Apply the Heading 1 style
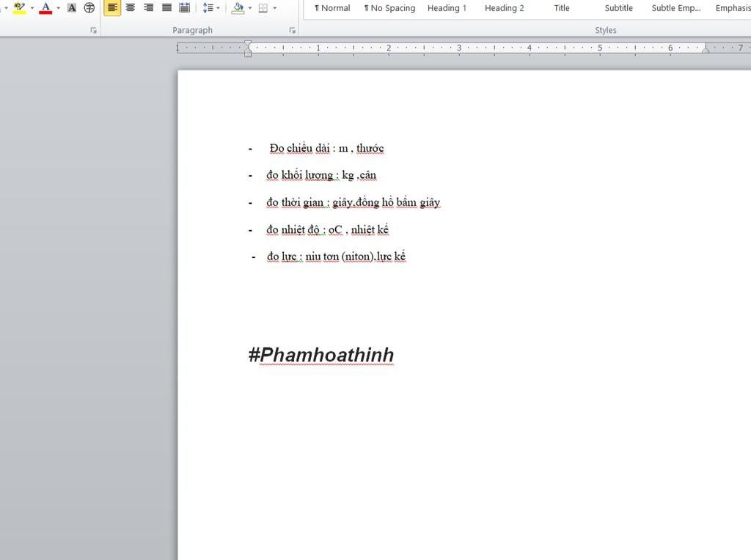This screenshot has width=751, height=560. [x=447, y=8]
